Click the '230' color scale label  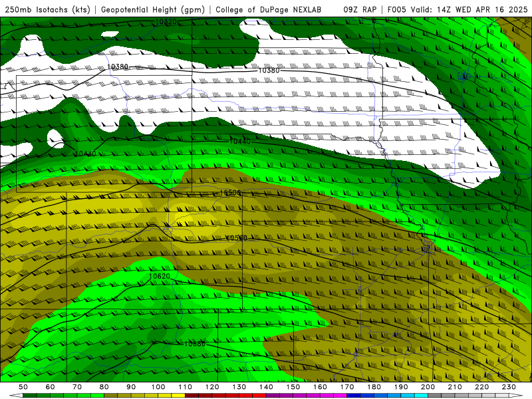click(x=509, y=387)
